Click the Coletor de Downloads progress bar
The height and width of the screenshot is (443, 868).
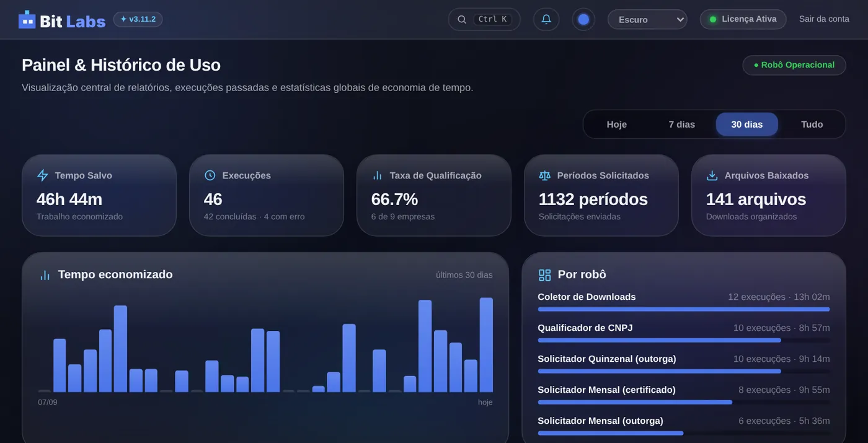tap(684, 309)
